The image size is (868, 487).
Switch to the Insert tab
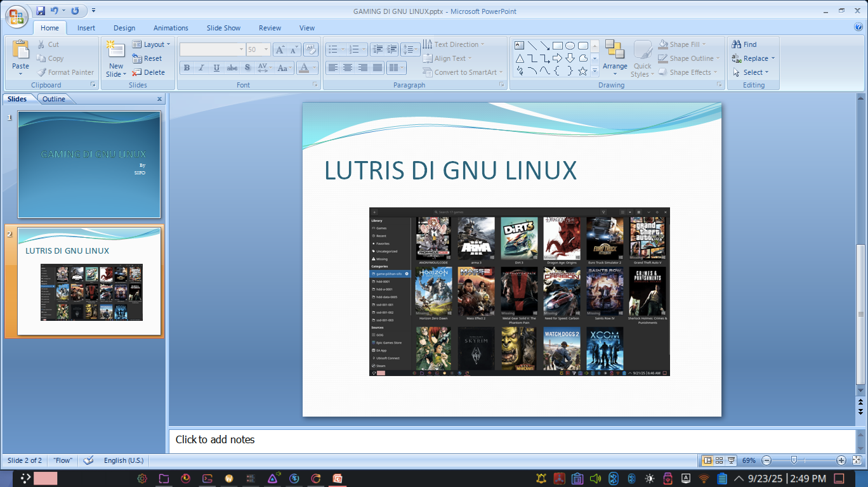click(86, 28)
